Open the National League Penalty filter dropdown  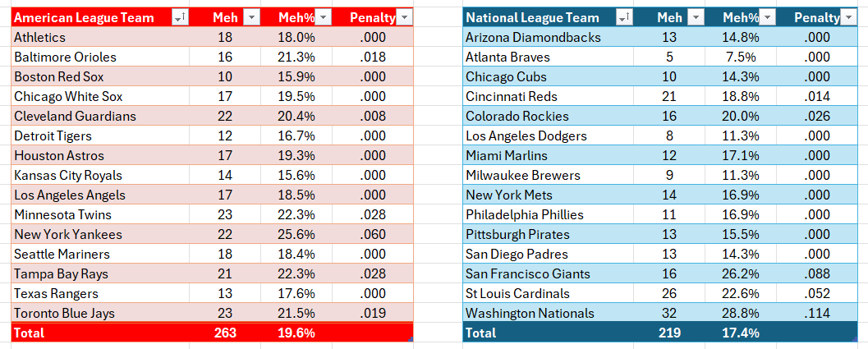click(848, 18)
